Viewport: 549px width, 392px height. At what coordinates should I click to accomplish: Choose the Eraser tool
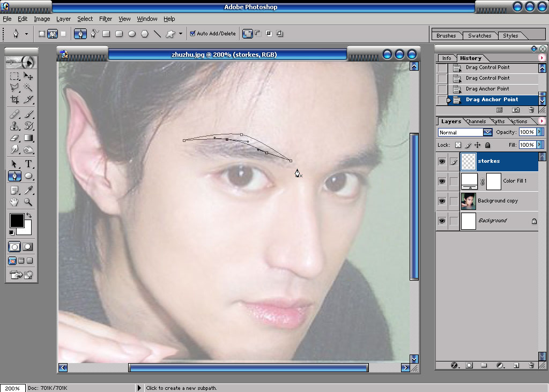click(14, 138)
